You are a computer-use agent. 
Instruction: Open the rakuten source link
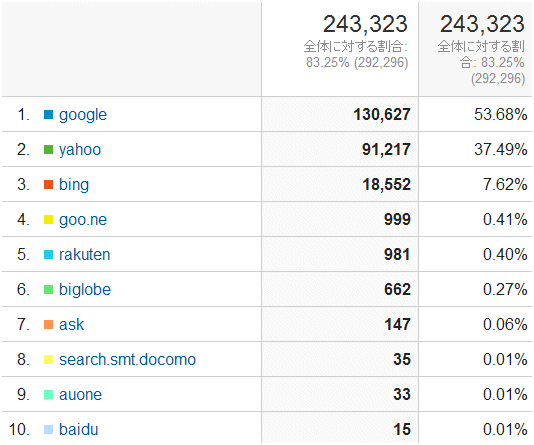[x=84, y=255]
